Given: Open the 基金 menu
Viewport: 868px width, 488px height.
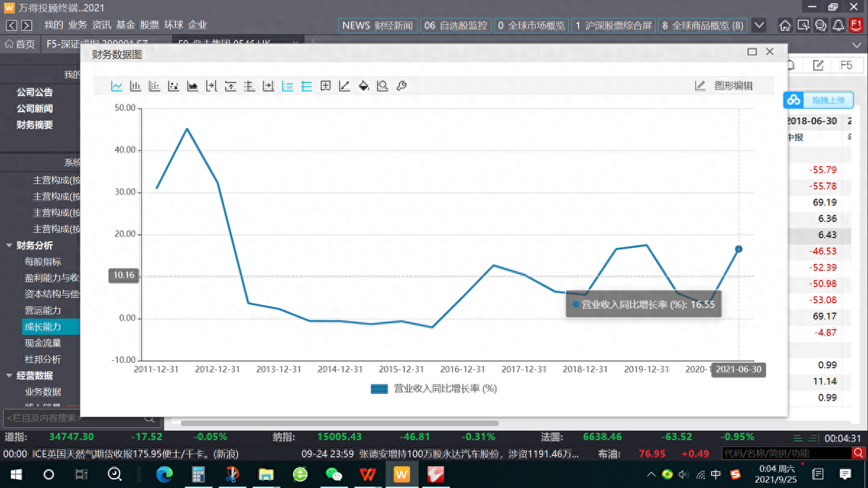Looking at the screenshot, I should pos(125,25).
